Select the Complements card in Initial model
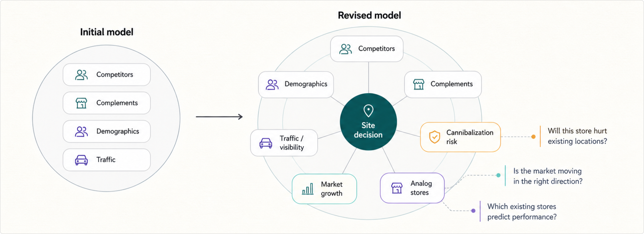The image size is (644, 234). (107, 103)
